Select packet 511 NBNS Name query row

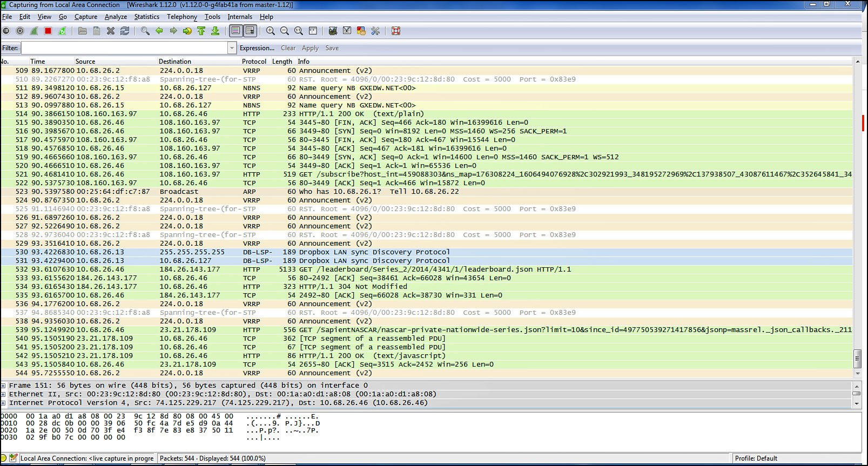pos(427,88)
